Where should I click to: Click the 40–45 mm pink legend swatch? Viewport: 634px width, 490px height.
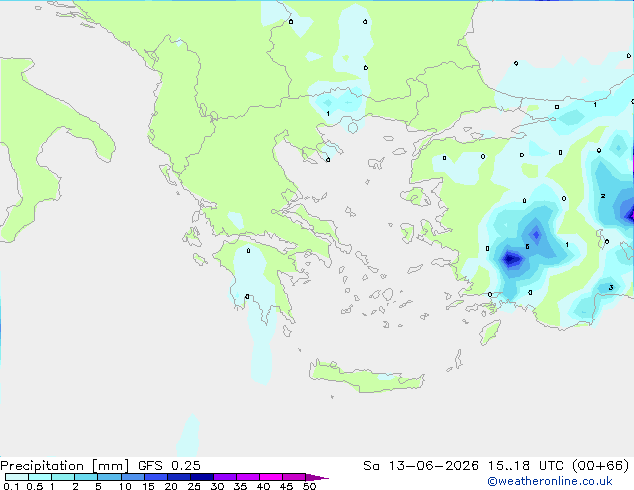coord(271,477)
